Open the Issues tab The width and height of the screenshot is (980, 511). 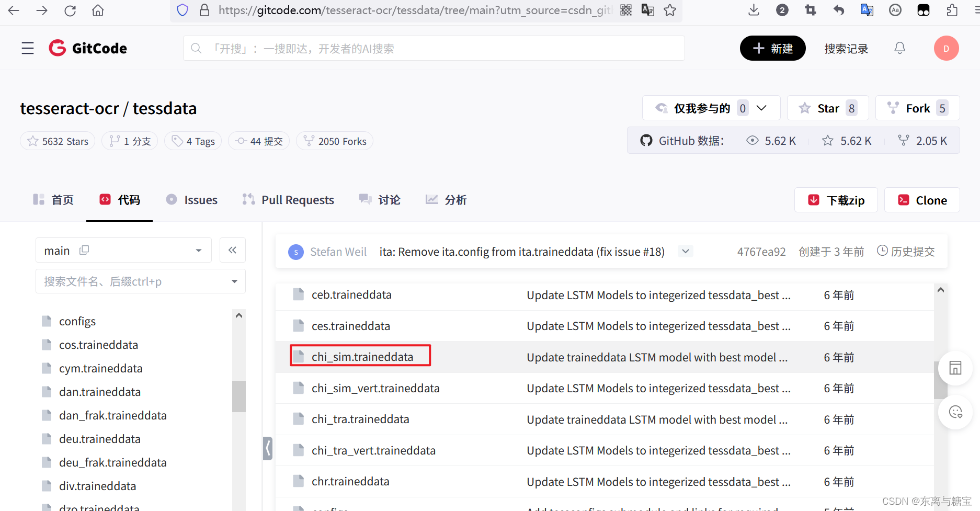(x=191, y=200)
